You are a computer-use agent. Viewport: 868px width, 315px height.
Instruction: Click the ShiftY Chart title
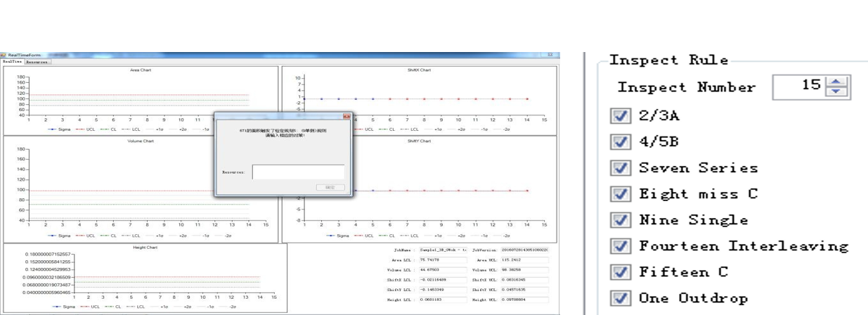[x=419, y=141]
